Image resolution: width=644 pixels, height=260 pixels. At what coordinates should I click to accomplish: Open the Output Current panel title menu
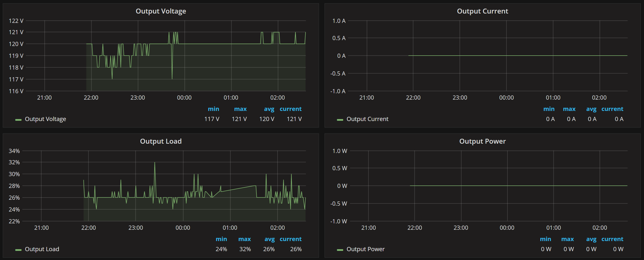pos(482,11)
